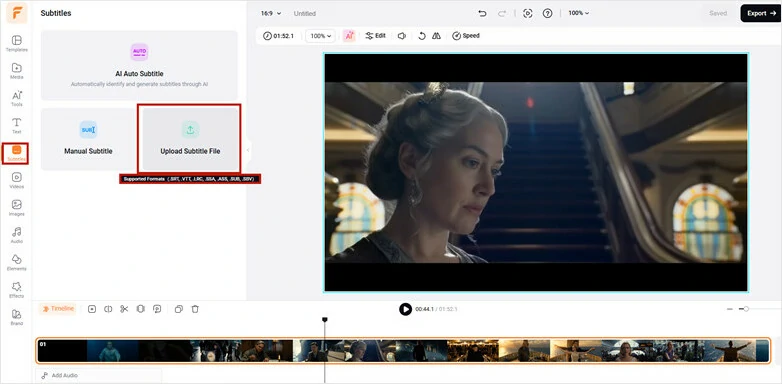Image resolution: width=782 pixels, height=384 pixels.
Task: Open the AI Tools sidebar panel
Action: [x=16, y=98]
